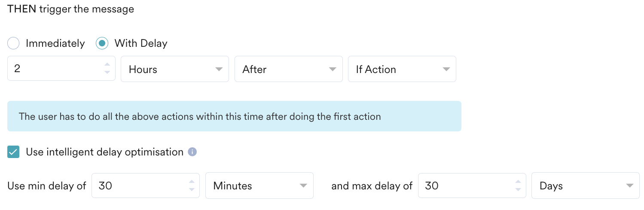Open the After timing dropdown
644x210 pixels.
point(288,69)
